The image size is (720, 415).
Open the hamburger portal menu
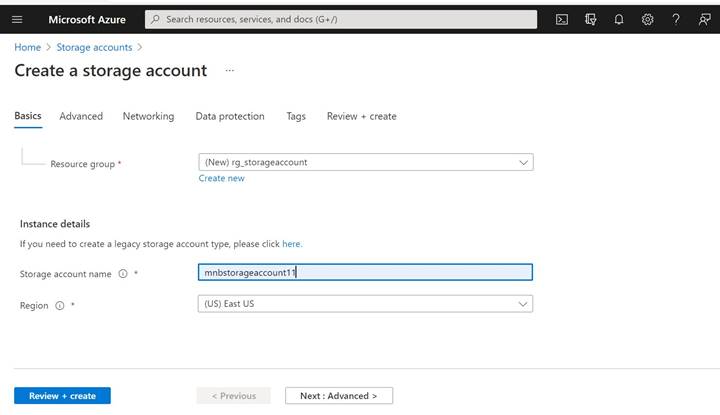(x=17, y=19)
